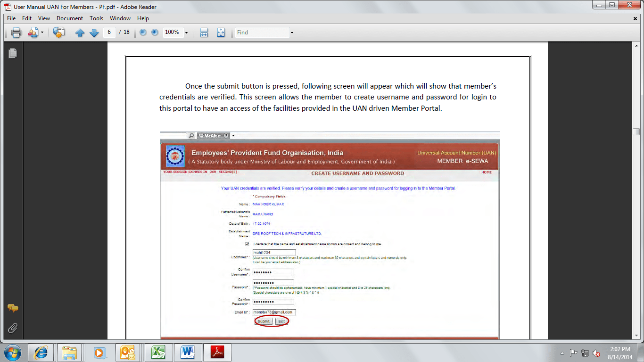The width and height of the screenshot is (644, 362).
Task: Select the fit width scrolling icon
Action: pos(204,33)
